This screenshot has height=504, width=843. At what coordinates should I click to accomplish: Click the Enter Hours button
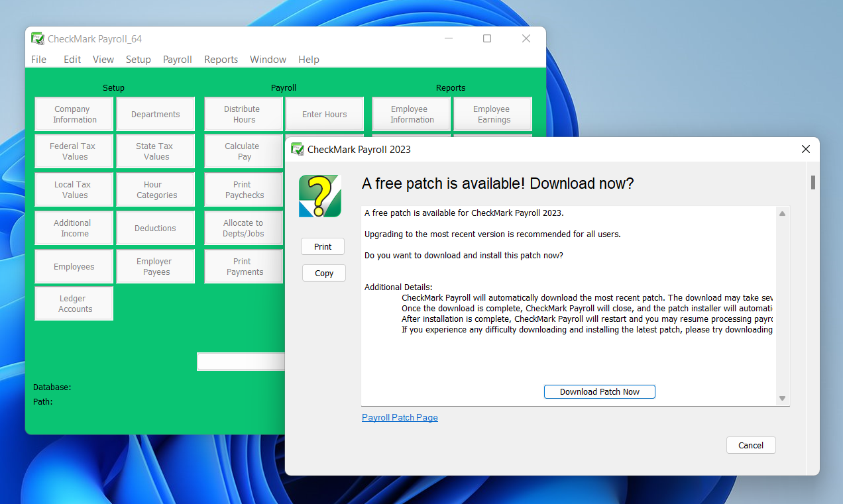[325, 115]
